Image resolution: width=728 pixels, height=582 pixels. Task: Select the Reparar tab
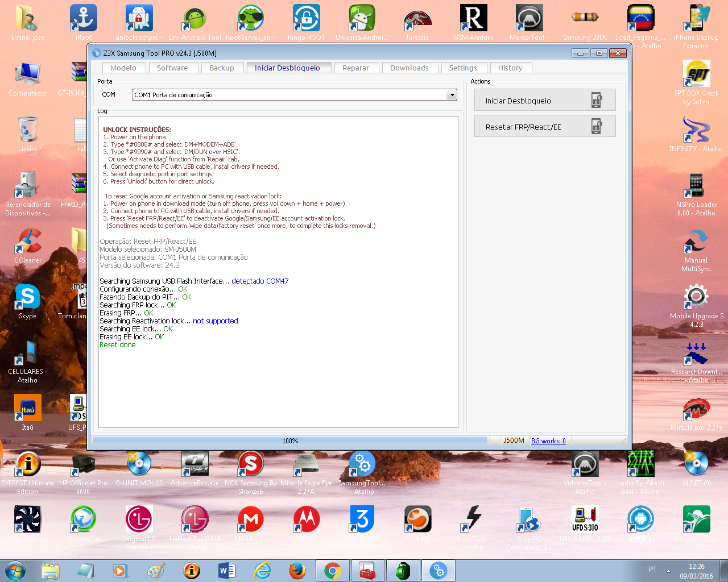(356, 68)
